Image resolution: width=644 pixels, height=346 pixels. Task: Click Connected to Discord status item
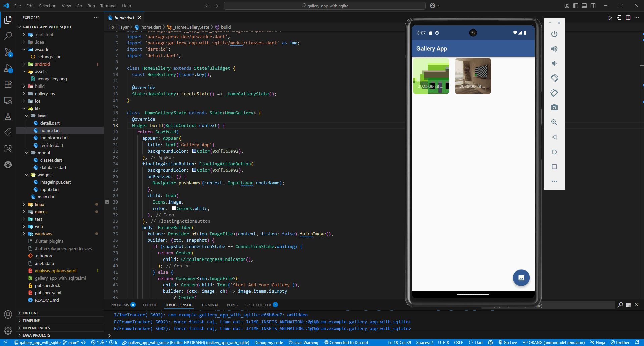click(x=346, y=343)
